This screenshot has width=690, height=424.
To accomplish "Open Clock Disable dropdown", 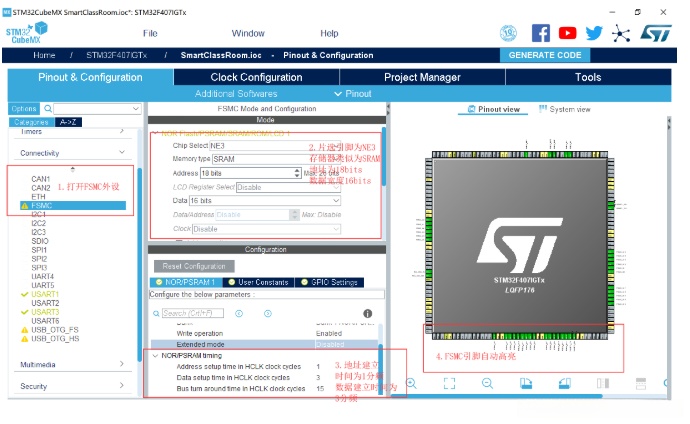I will 266,229.
